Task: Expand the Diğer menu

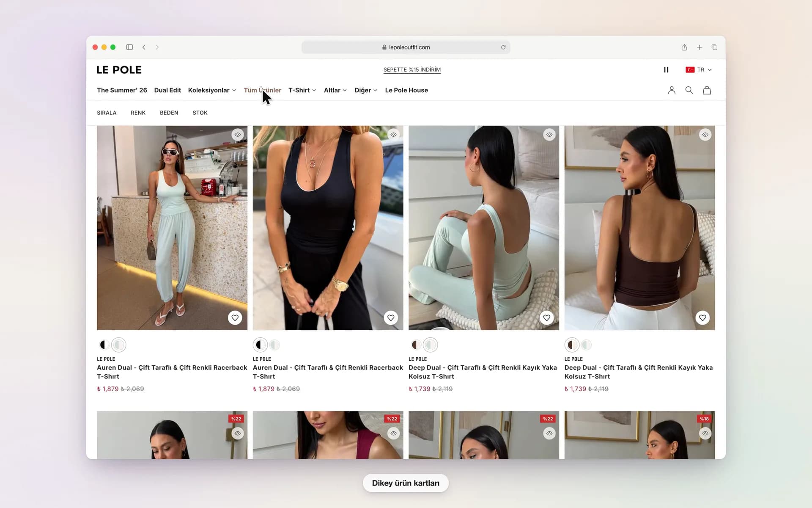Action: point(366,90)
